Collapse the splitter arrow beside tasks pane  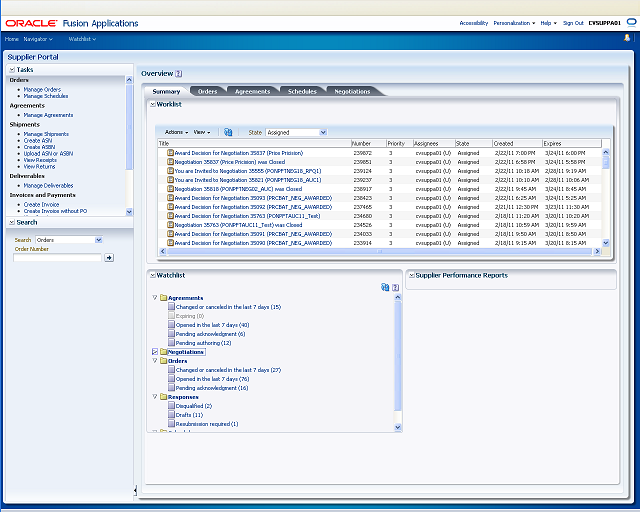pyautogui.click(x=135, y=490)
